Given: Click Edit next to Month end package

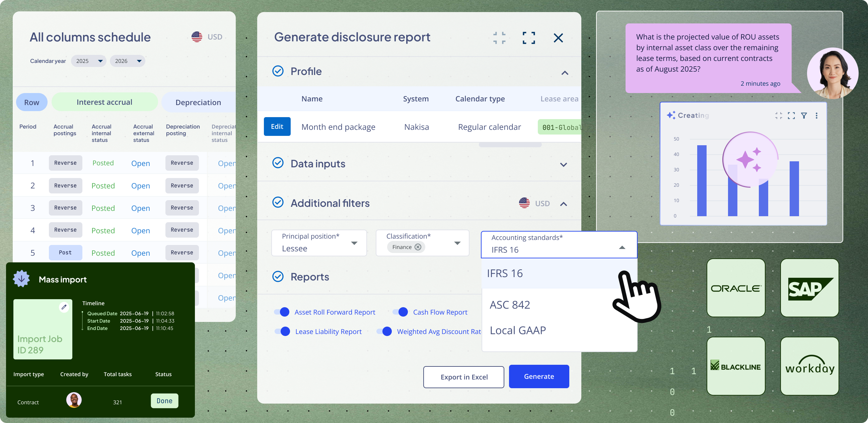Looking at the screenshot, I should 277,126.
